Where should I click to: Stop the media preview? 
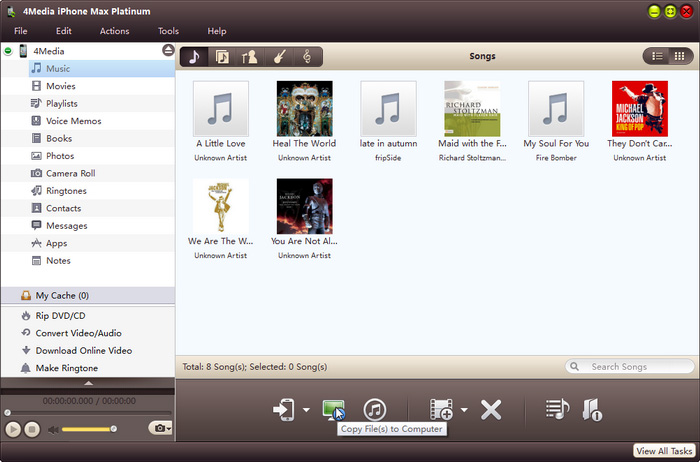pyautogui.click(x=32, y=429)
